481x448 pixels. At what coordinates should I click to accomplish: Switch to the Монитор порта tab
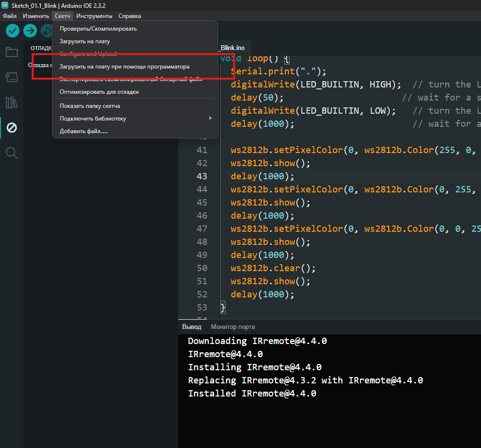[x=233, y=327]
